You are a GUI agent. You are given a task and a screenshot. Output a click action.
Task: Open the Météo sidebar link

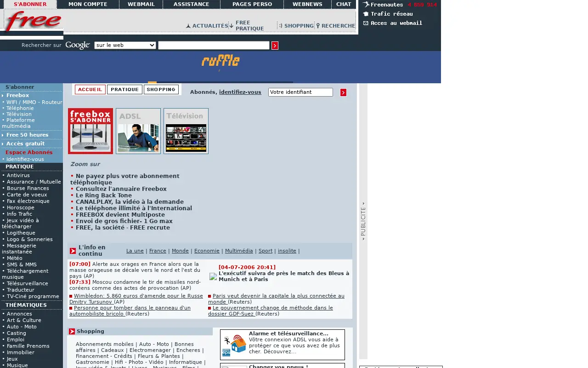coord(14,258)
